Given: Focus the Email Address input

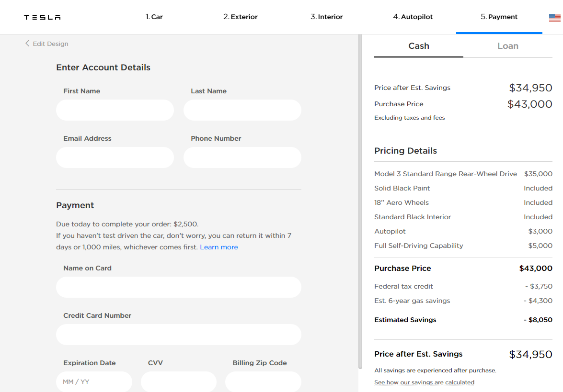Looking at the screenshot, I should click(x=115, y=157).
